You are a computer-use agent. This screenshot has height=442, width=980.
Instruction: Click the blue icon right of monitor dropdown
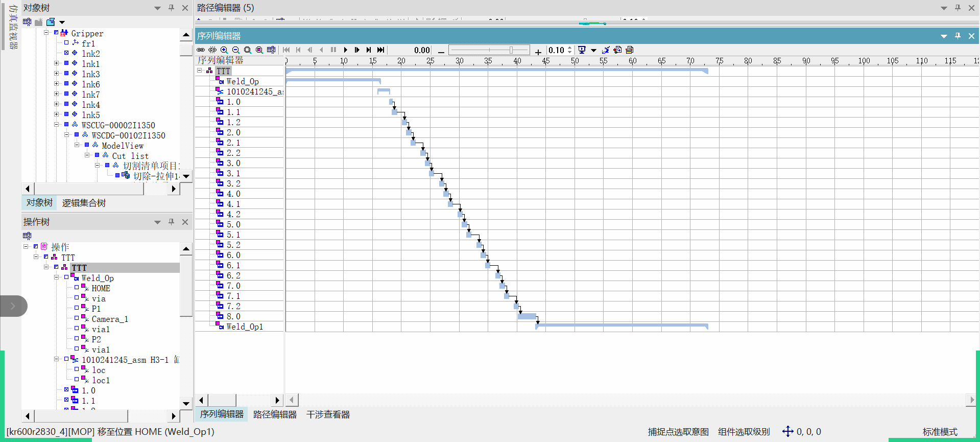point(606,50)
